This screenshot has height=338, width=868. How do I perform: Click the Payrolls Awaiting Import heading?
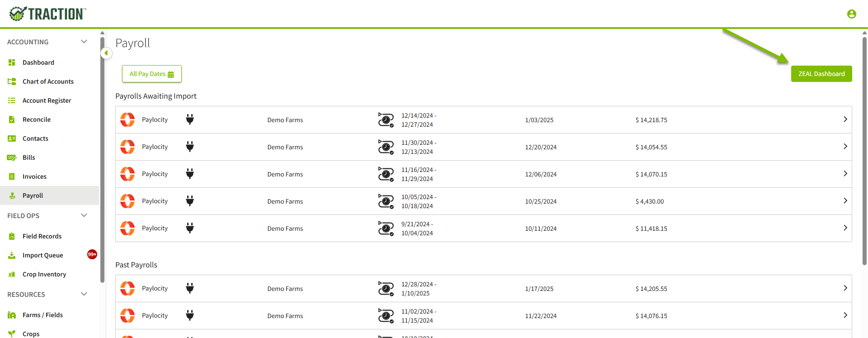click(156, 96)
